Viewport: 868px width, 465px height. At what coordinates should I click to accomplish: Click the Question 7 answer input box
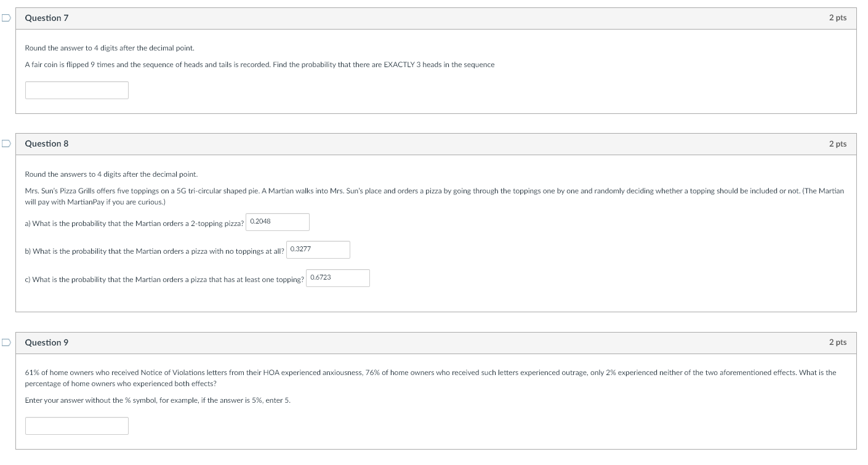point(77,90)
